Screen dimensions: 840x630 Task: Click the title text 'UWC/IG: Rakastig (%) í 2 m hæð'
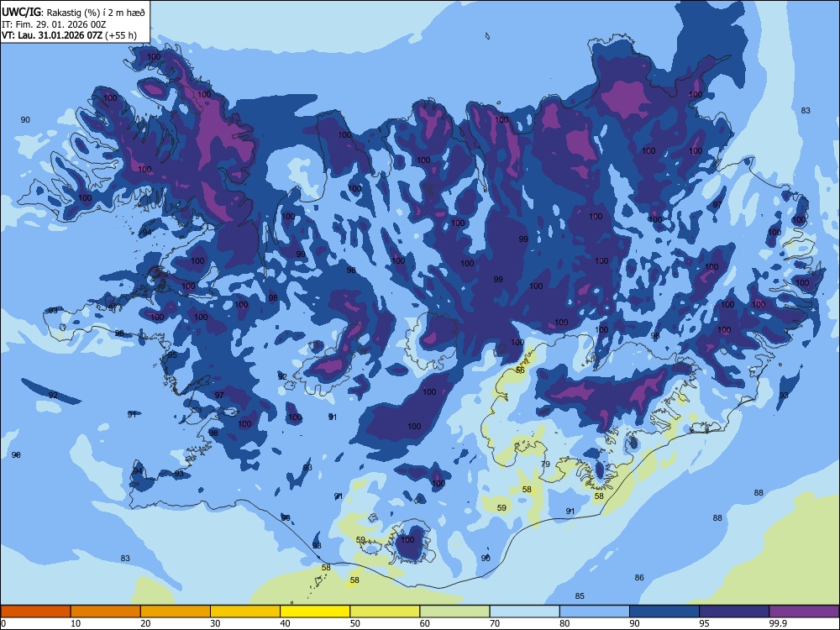73,13
